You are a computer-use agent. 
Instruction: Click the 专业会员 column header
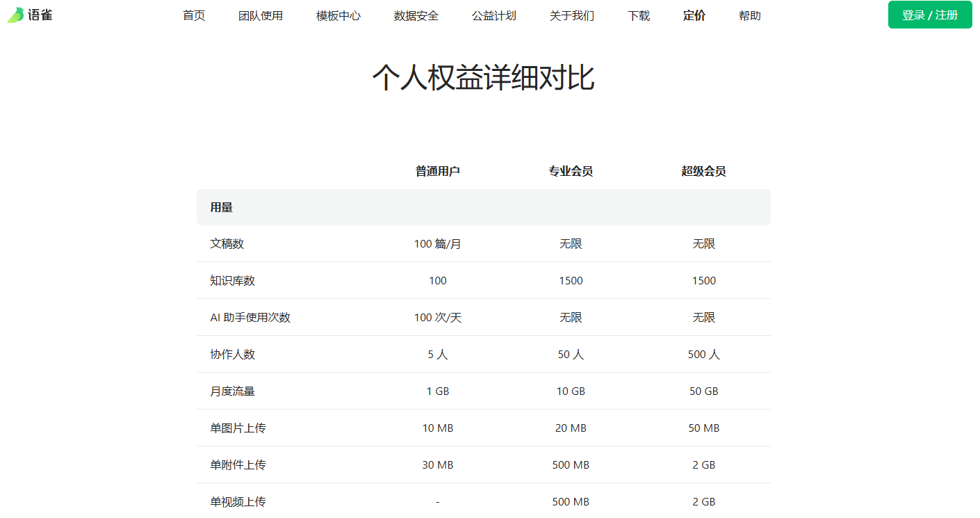(x=571, y=171)
